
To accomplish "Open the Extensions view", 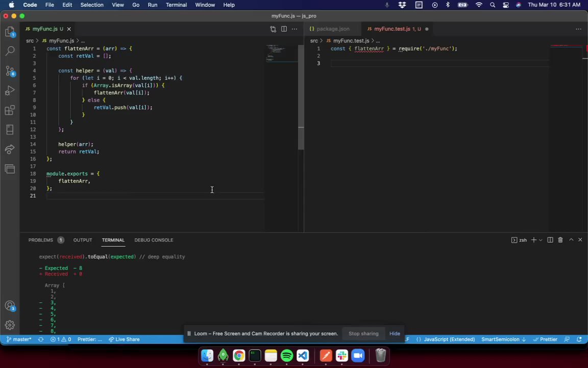I will click(x=10, y=110).
